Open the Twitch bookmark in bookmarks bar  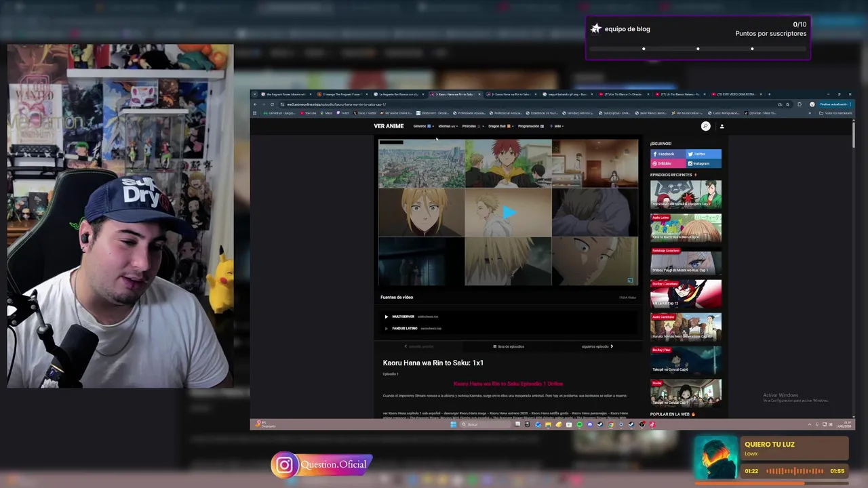point(342,113)
